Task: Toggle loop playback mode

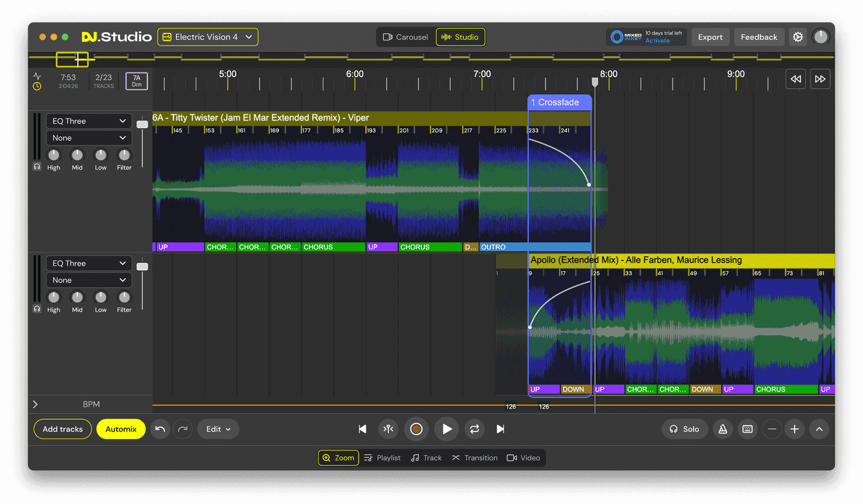Action: pyautogui.click(x=474, y=429)
